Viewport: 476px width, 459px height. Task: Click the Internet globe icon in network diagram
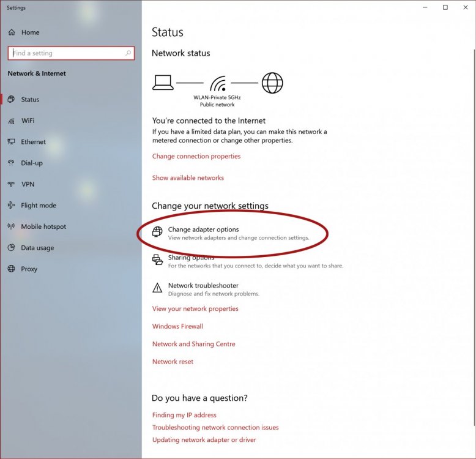pos(272,83)
